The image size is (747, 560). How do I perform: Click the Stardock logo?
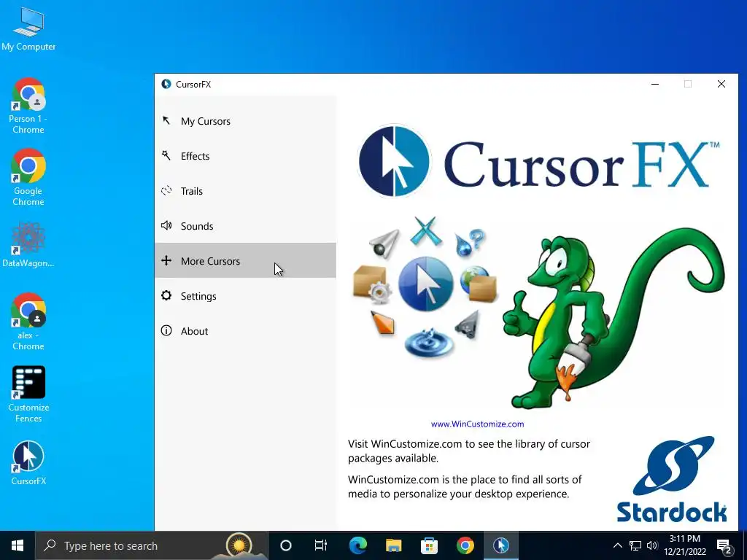coord(672,480)
